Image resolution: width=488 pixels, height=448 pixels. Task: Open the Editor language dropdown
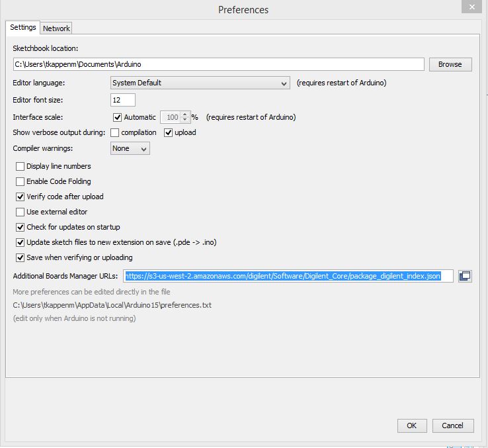coord(200,83)
